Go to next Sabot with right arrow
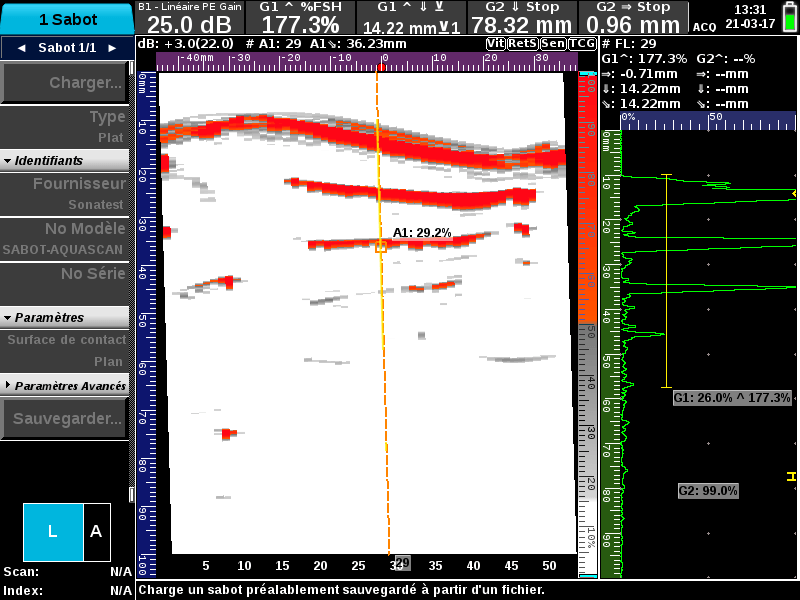Screen dimensions: 800x600 (x=112, y=48)
